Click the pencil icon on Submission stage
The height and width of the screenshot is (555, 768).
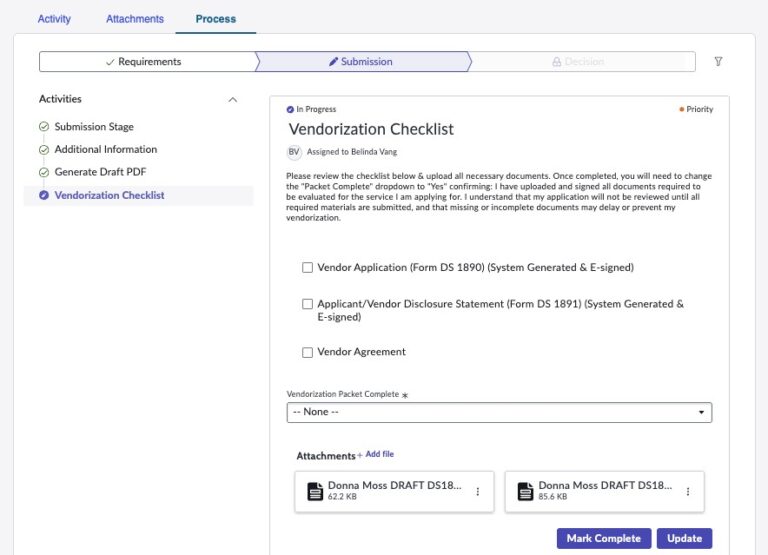pos(334,61)
